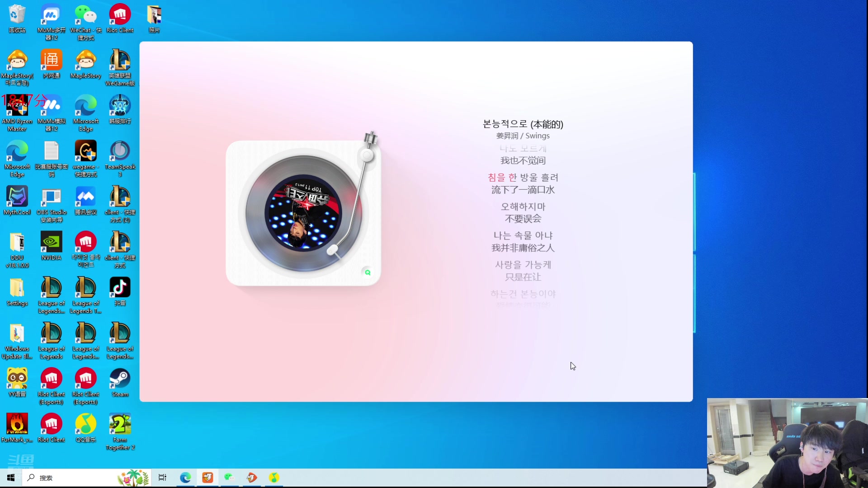
Task: Open Windows Update Bl... icon
Action: [17, 341]
